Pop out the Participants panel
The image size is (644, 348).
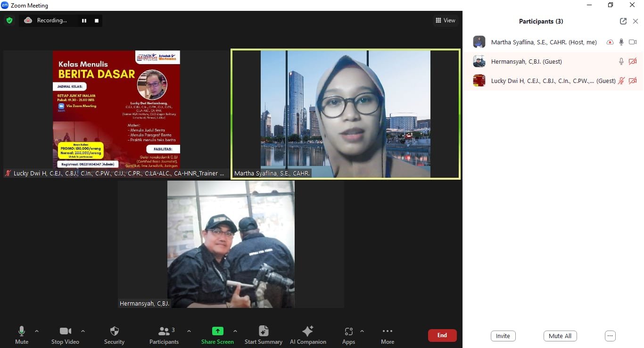pos(623,21)
